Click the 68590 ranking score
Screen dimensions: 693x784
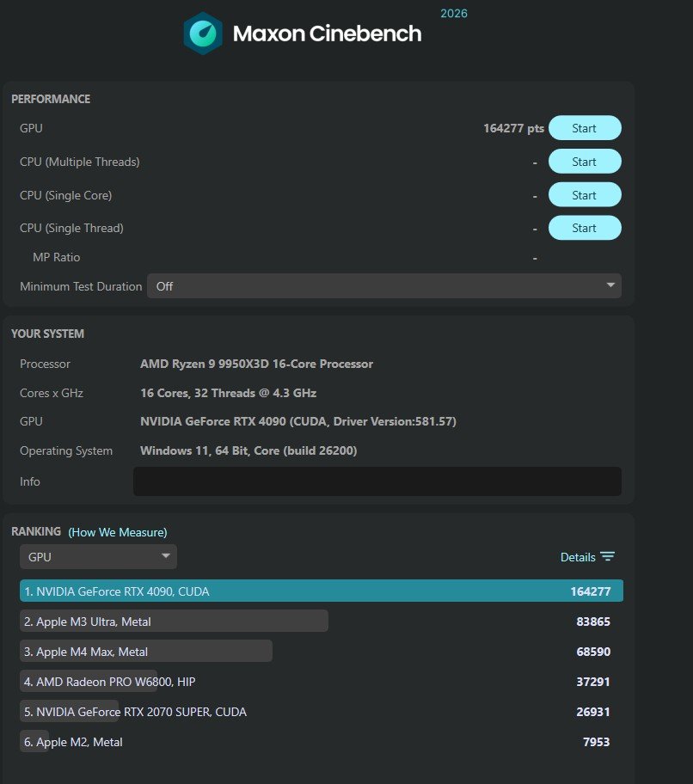coord(593,652)
